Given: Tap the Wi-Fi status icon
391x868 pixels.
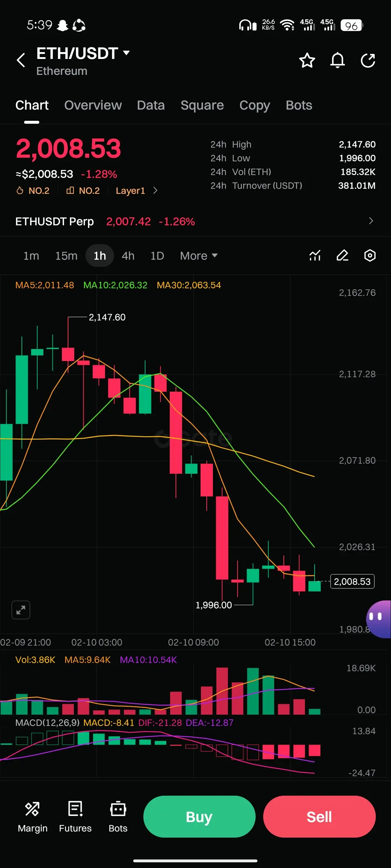Looking at the screenshot, I should pos(287,25).
